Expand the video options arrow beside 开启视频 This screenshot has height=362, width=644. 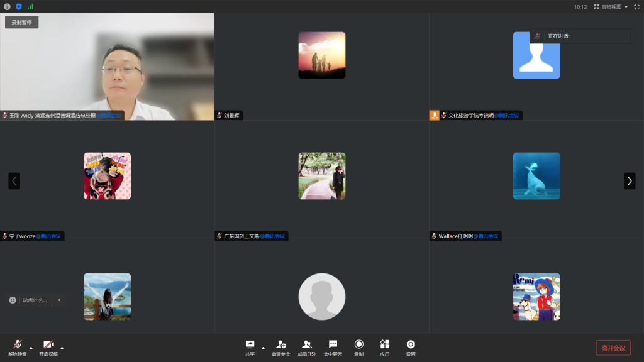(62, 348)
